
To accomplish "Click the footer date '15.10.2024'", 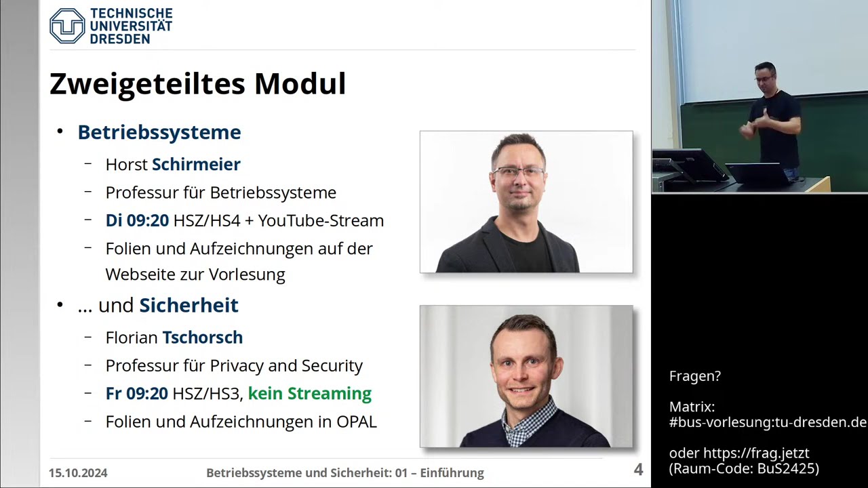I will 78,473.
